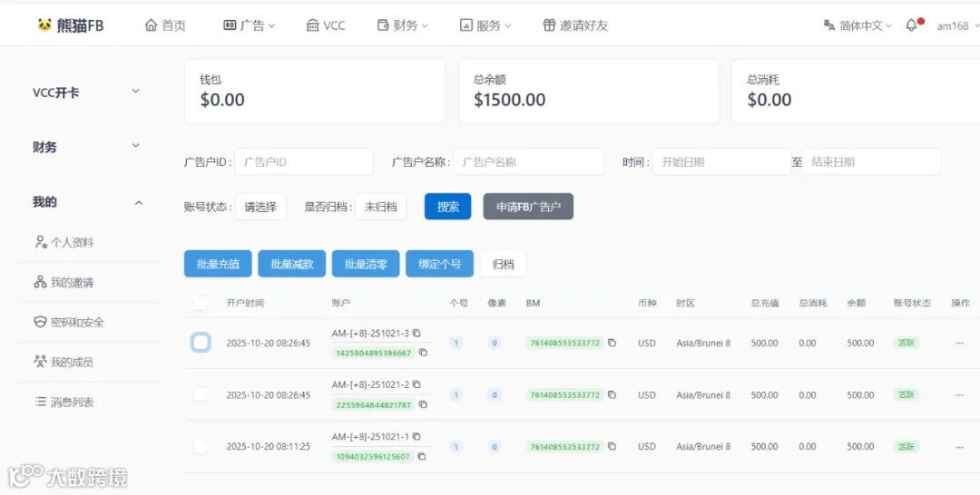Open VCC in top navigation
The image size is (980, 495).
[326, 25]
